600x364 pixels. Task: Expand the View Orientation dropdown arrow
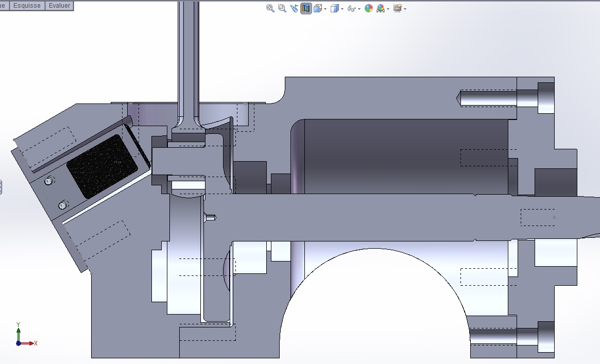pos(324,9)
